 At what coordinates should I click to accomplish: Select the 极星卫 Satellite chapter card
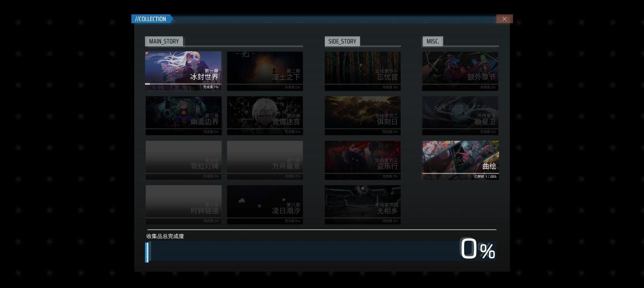pos(460,116)
